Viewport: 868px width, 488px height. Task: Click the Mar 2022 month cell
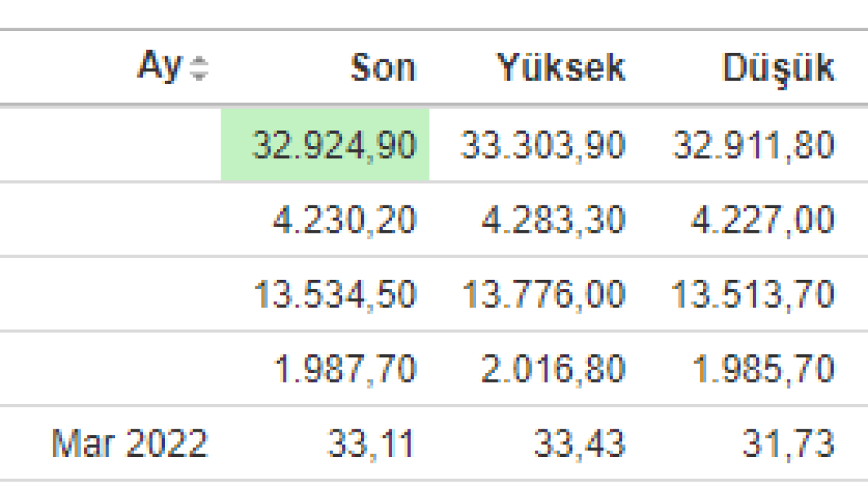coord(129,443)
